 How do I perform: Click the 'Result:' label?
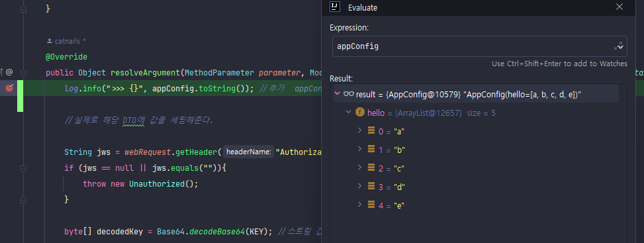[x=341, y=78]
